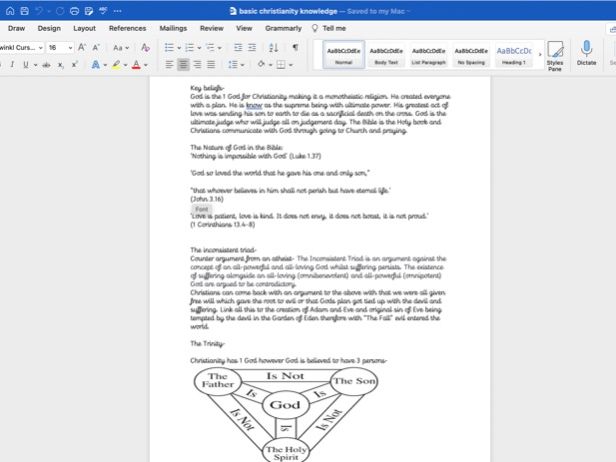The image size is (616, 462).
Task: Justify the paragraph text
Action: click(x=211, y=65)
